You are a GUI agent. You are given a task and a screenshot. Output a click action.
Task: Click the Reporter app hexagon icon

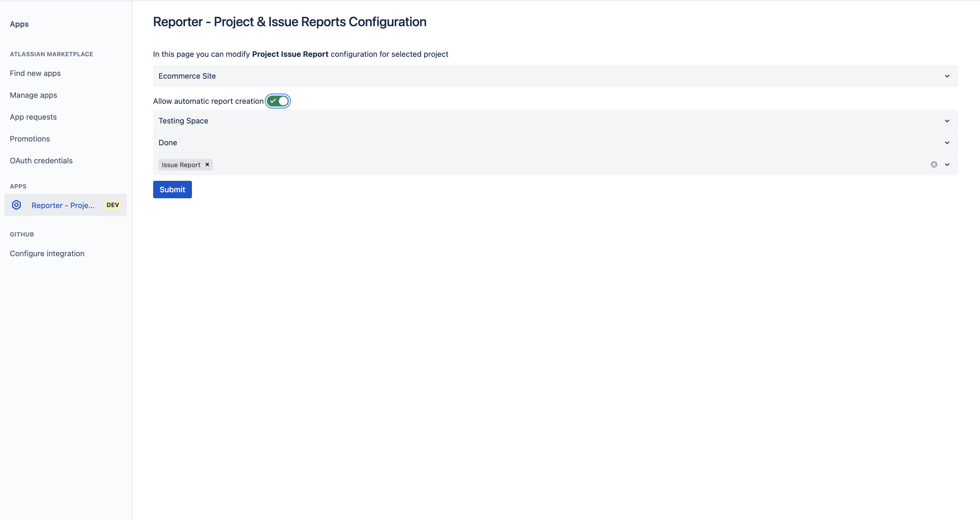coord(16,205)
